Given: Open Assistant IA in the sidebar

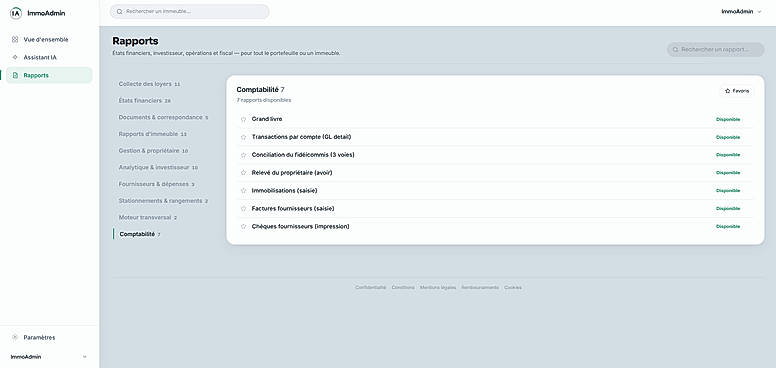Looking at the screenshot, I should tap(49, 57).
